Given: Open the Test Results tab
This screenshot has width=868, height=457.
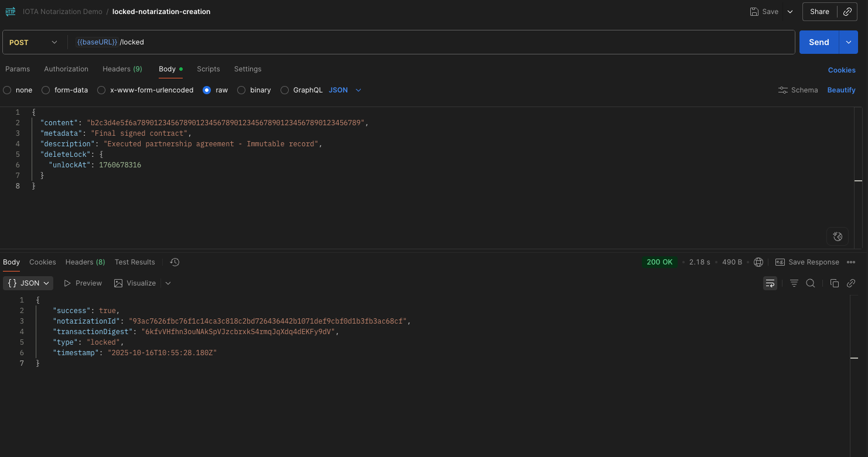Looking at the screenshot, I should pyautogui.click(x=134, y=262).
